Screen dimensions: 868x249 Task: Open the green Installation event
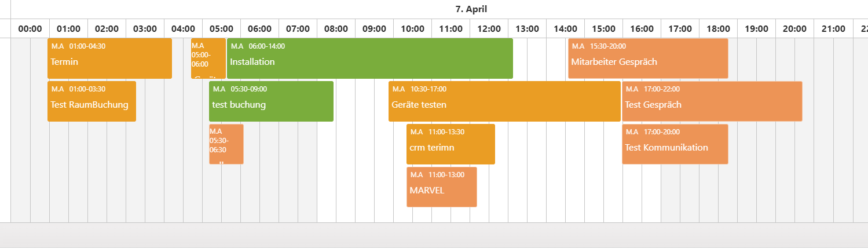[369, 58]
